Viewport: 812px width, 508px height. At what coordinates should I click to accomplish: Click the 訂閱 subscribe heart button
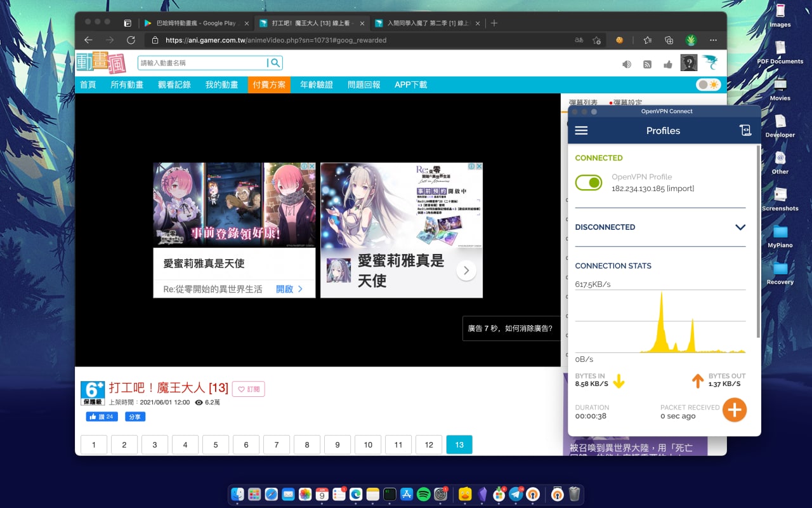[x=249, y=389]
